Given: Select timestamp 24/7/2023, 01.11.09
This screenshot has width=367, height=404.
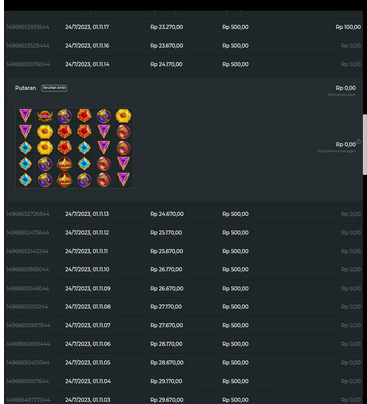Looking at the screenshot, I should [x=88, y=288].
